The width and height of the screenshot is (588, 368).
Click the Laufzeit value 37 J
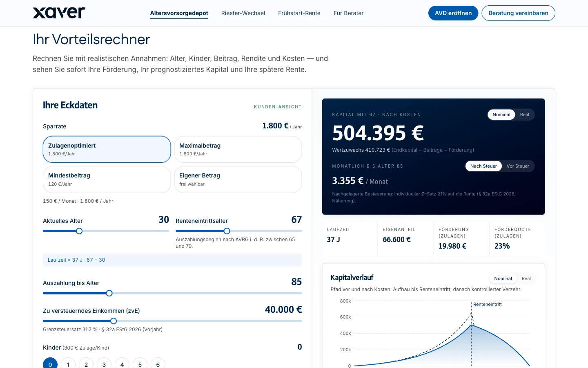pos(334,240)
